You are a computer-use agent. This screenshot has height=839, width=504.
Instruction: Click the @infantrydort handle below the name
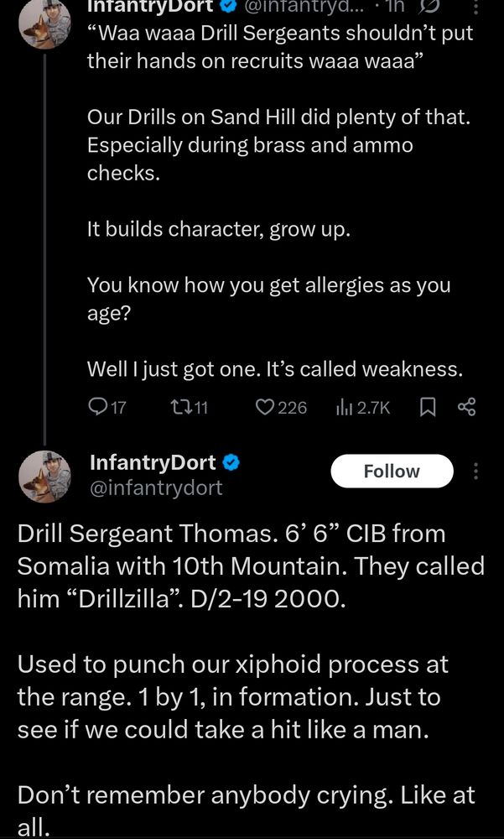pyautogui.click(x=156, y=487)
